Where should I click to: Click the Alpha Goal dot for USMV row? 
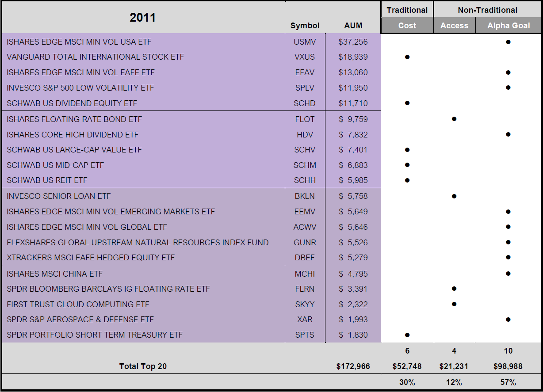pos(509,42)
